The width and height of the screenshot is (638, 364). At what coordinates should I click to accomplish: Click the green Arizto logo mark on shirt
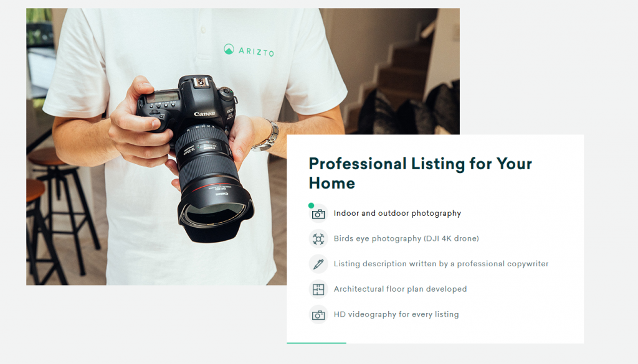pyautogui.click(x=229, y=49)
